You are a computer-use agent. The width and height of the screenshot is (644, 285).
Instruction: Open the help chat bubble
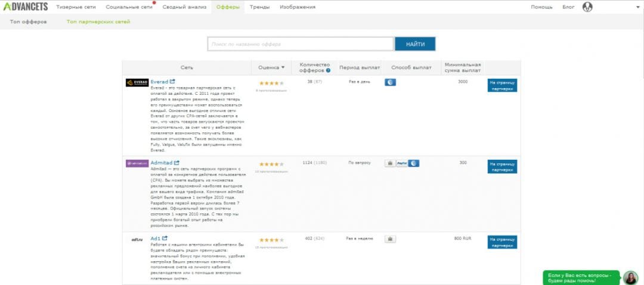(583, 278)
